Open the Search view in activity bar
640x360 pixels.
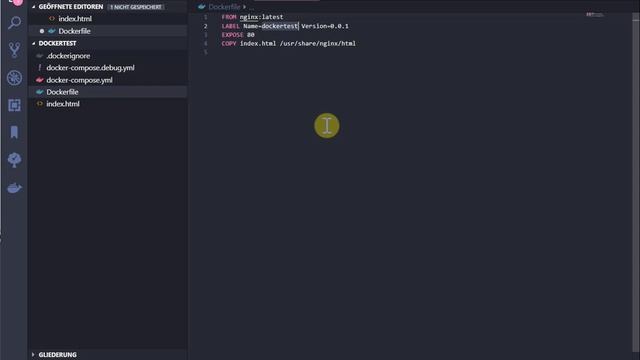click(14, 23)
